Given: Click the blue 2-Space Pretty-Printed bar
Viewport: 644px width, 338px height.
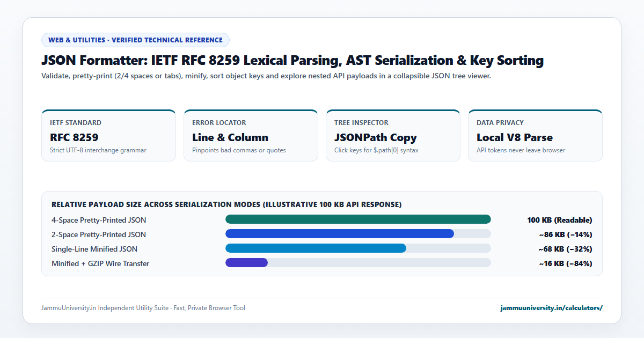Looking at the screenshot, I should click(340, 233).
